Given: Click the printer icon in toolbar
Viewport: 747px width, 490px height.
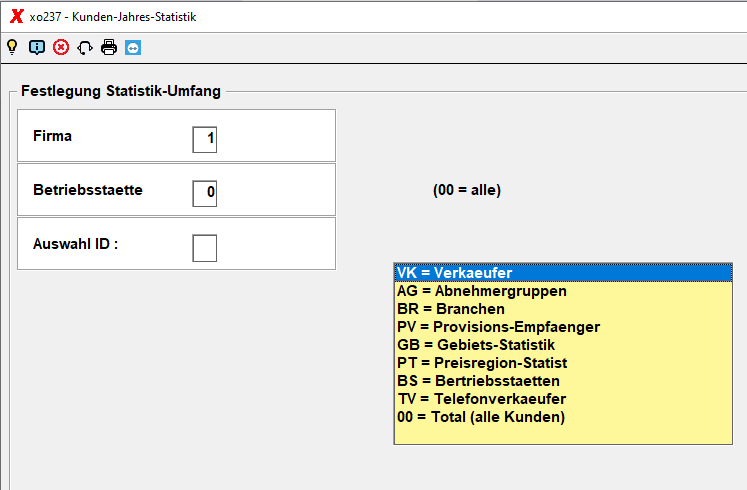Looking at the screenshot, I should 109,47.
